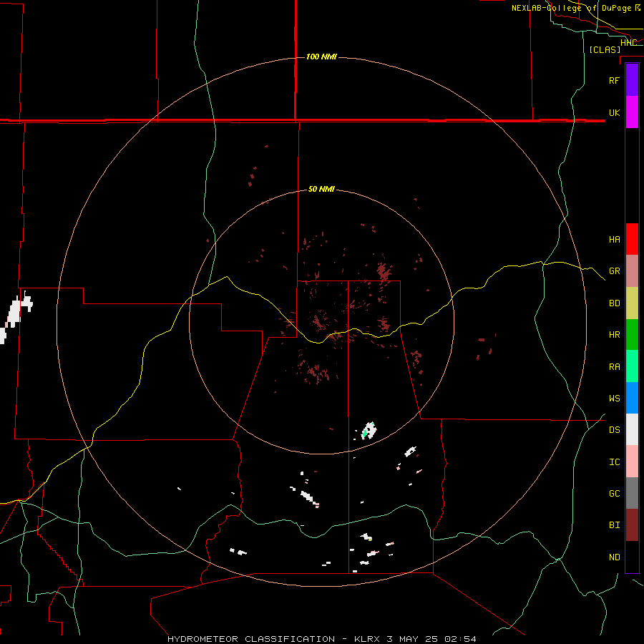Click the [CLAS] label above the legend

(605, 50)
